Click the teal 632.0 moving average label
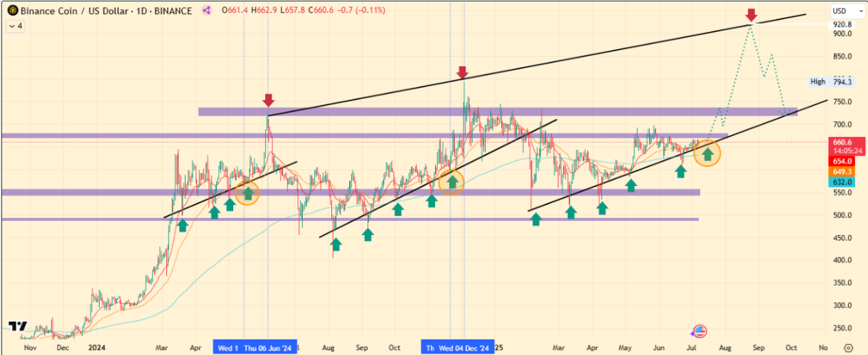 pyautogui.click(x=843, y=182)
